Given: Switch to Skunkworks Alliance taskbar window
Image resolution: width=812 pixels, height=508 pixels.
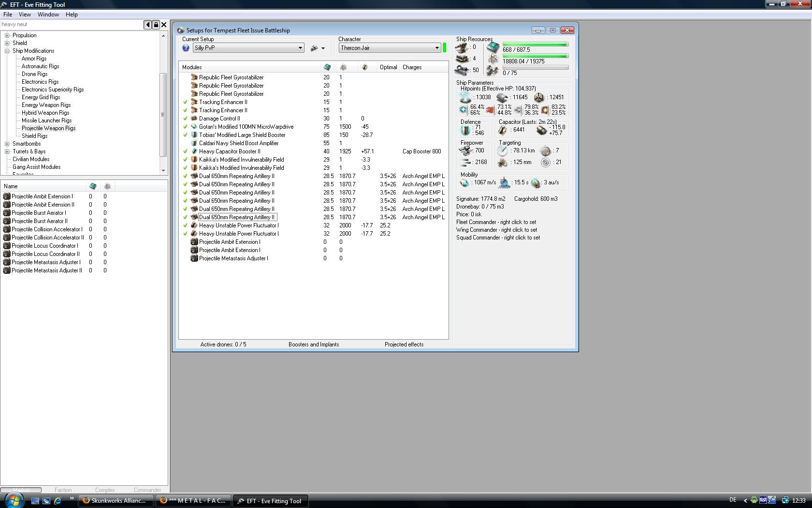Looking at the screenshot, I should pyautogui.click(x=115, y=501).
